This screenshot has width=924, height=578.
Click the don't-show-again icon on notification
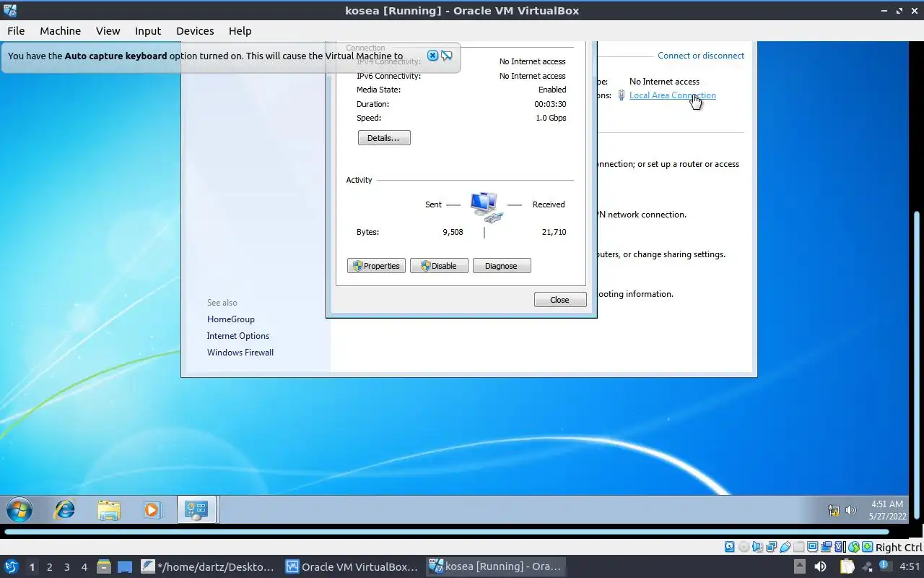pyautogui.click(x=447, y=56)
